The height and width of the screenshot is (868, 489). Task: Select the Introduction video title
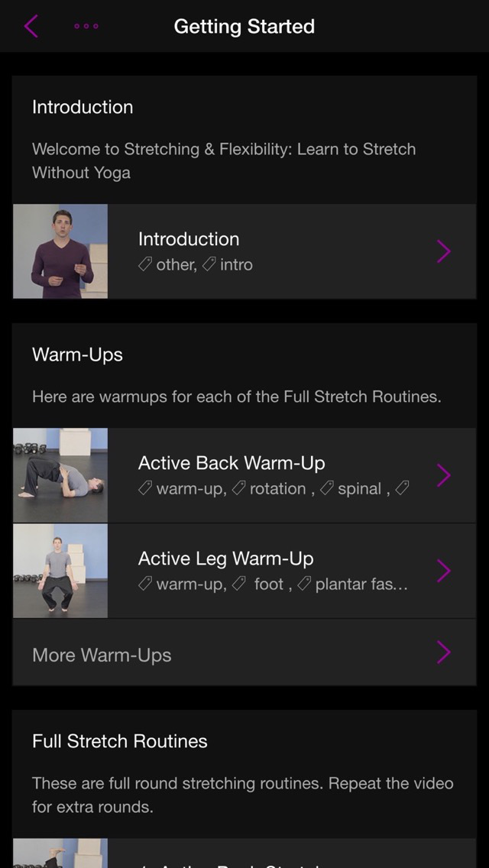[x=189, y=239]
